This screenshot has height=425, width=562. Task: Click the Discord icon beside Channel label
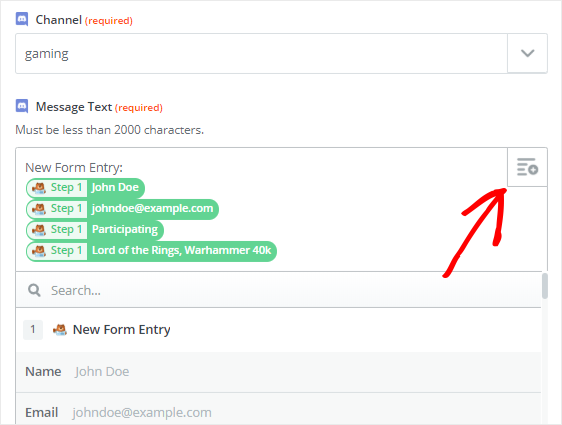[x=22, y=19]
